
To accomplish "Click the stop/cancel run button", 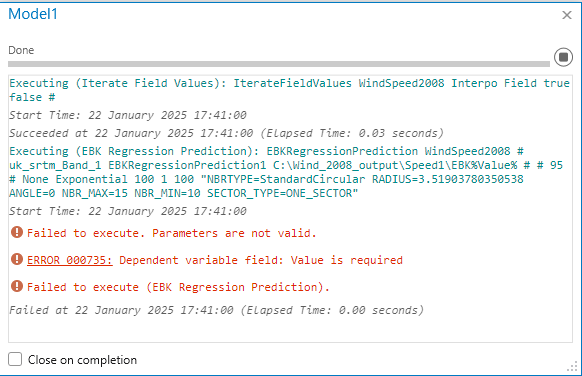I will pyautogui.click(x=563, y=57).
